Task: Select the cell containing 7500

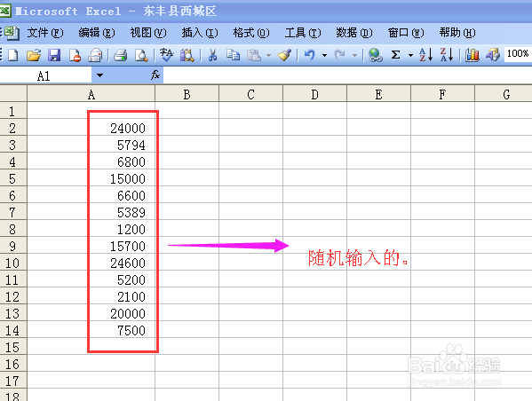Action: click(x=91, y=330)
